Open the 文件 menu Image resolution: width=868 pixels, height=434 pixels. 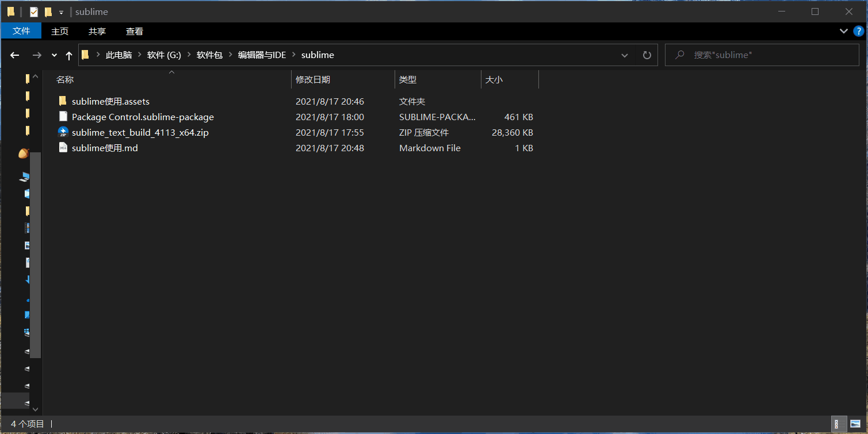click(21, 31)
